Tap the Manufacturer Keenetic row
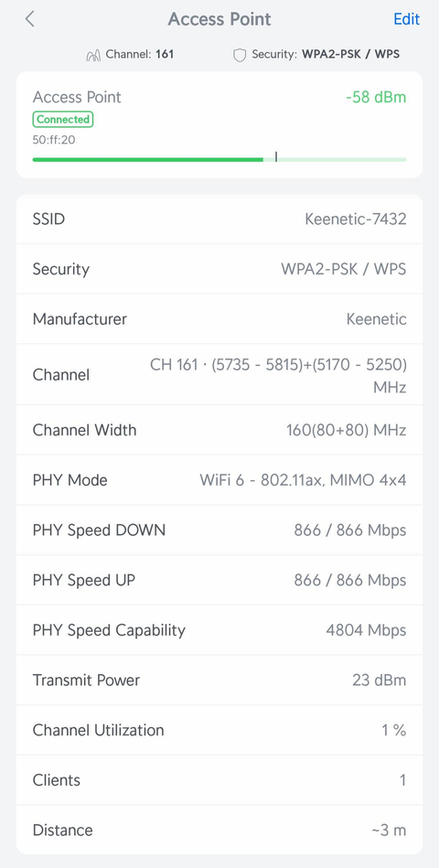 point(219,319)
